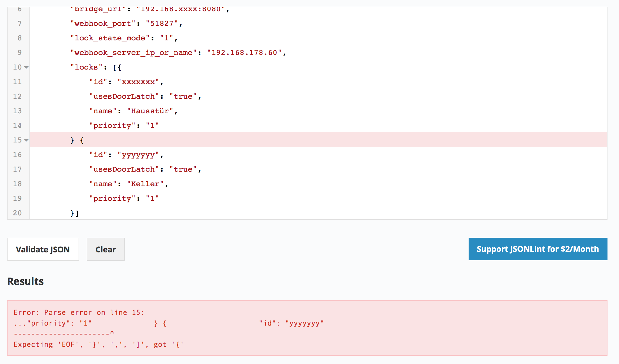The image size is (619, 364).
Task: Open Support JSONLint for $2/Month link
Action: [x=538, y=249]
